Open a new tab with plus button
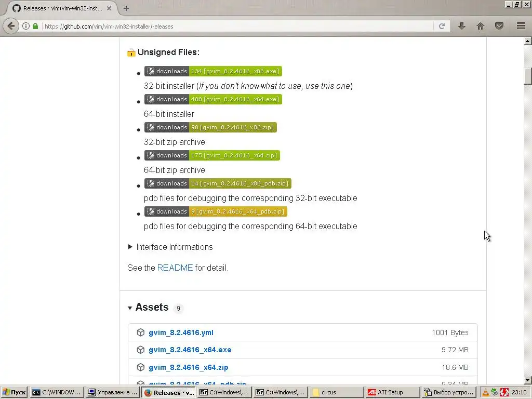532x399 pixels. point(126,8)
